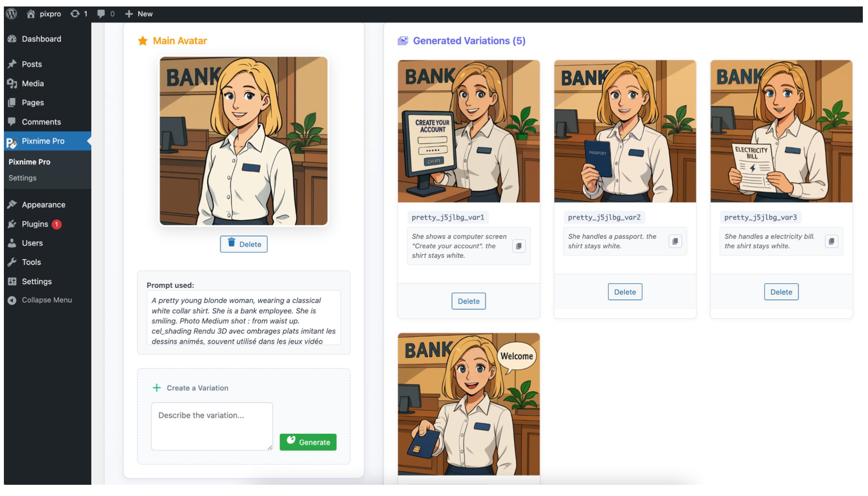Click the updates circular arrows icon
Image resolution: width=868 pixels, height=496 pixels.
click(75, 14)
